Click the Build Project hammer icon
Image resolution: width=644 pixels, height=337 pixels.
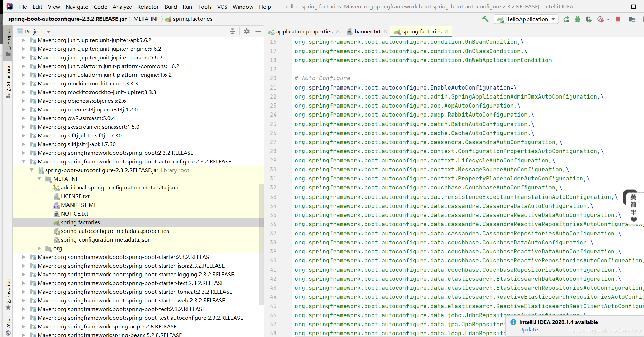[x=485, y=19]
